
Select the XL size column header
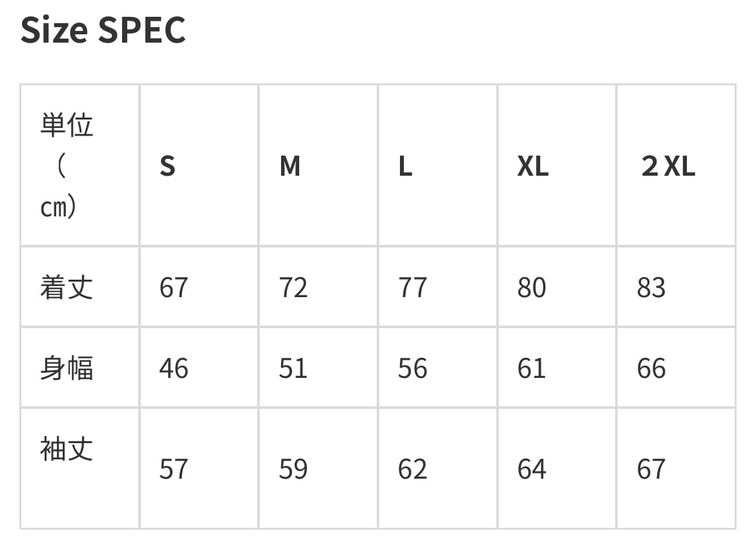pos(532,167)
